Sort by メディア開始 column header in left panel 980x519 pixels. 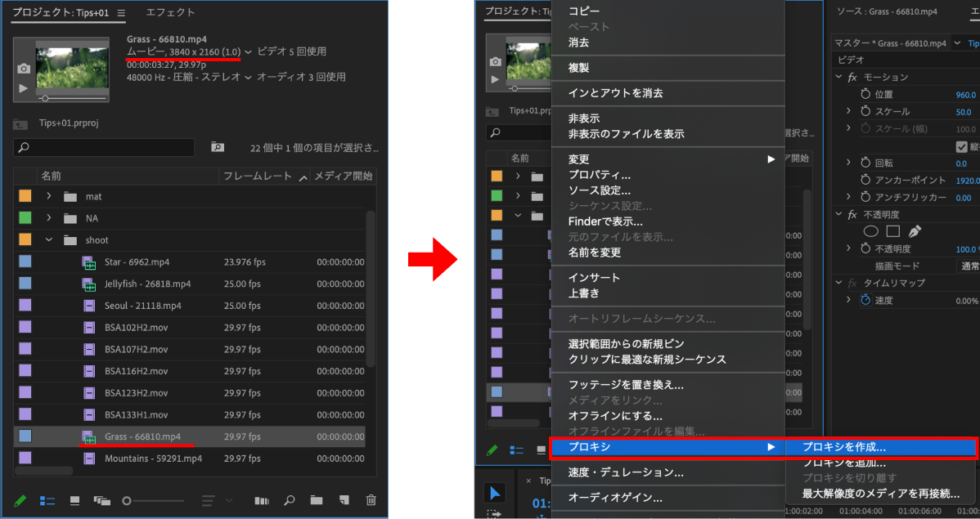(343, 176)
